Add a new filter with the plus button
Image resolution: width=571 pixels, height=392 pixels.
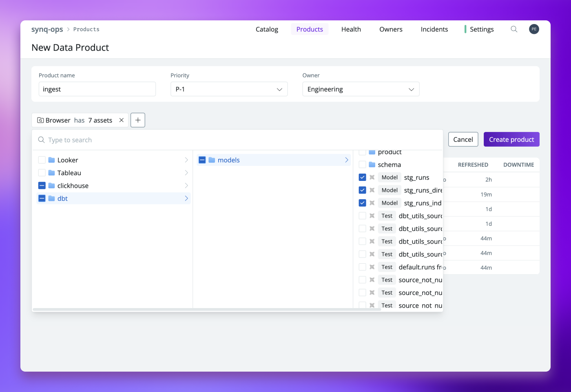coord(138,120)
